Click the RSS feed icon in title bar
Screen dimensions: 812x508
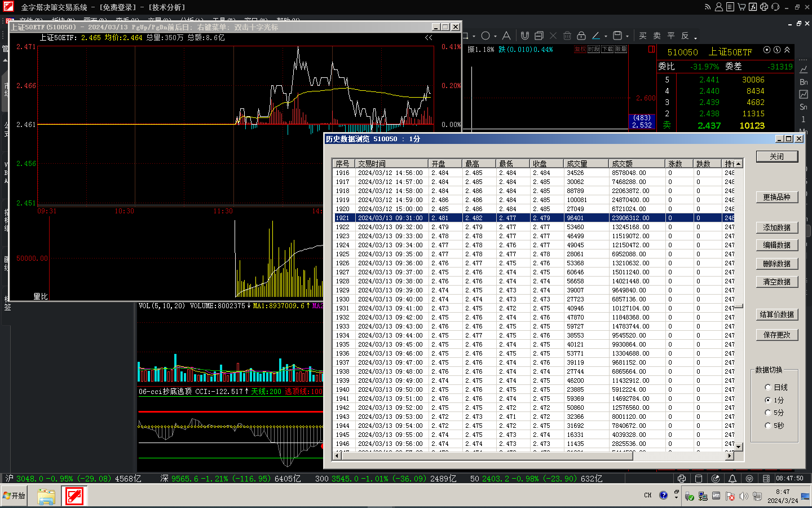point(708,7)
